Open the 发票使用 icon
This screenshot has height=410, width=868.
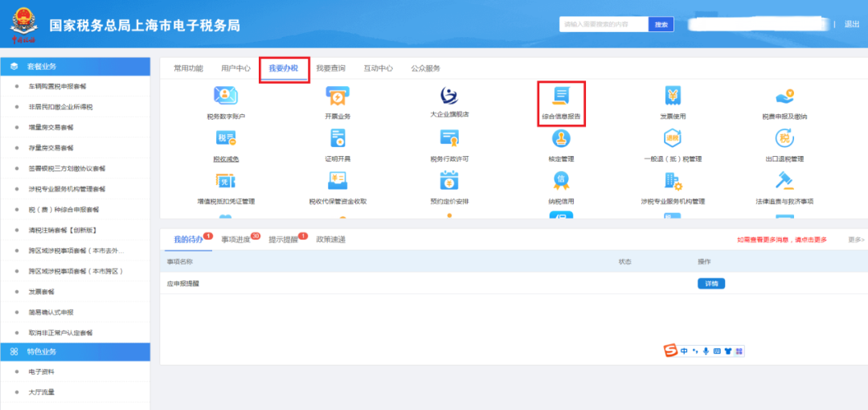click(x=674, y=96)
